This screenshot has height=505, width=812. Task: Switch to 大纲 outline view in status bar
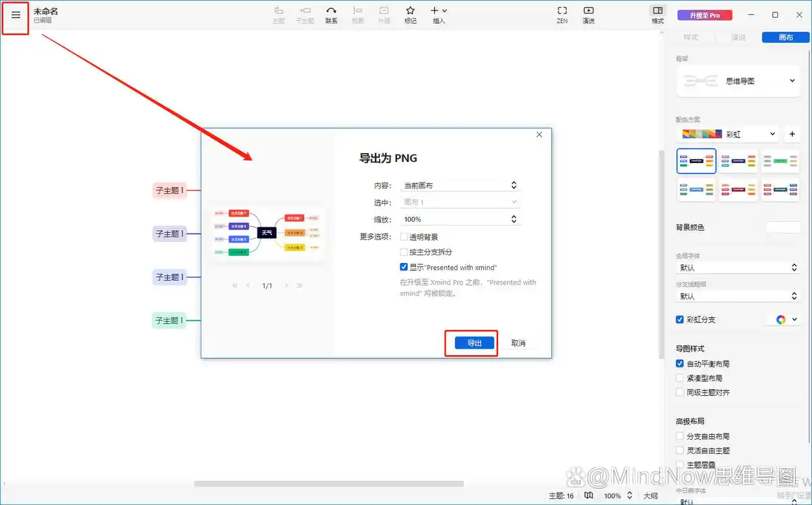coord(651,496)
